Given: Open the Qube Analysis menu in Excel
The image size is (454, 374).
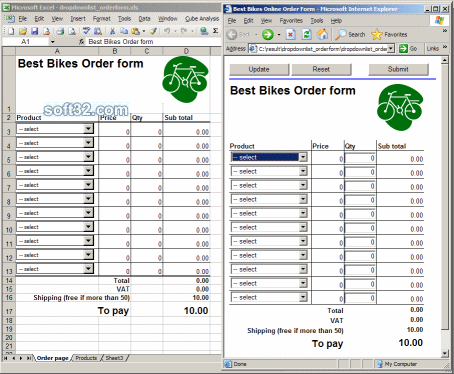Looking at the screenshot, I should tap(202, 19).
